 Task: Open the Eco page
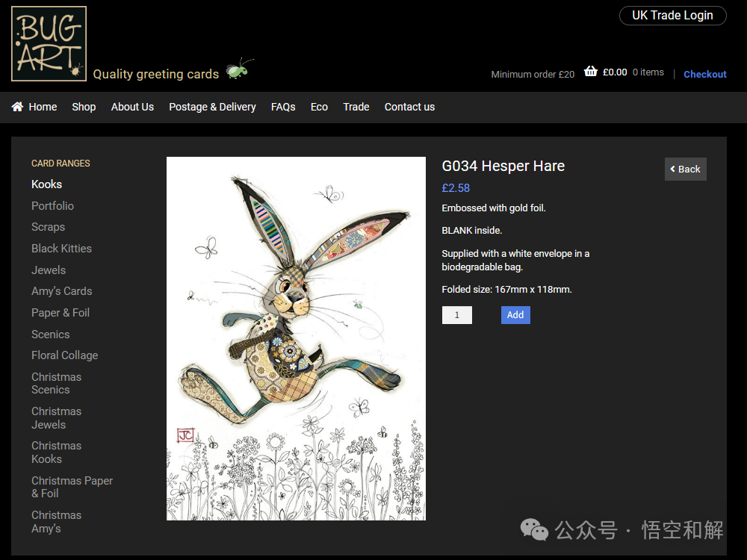[319, 107]
